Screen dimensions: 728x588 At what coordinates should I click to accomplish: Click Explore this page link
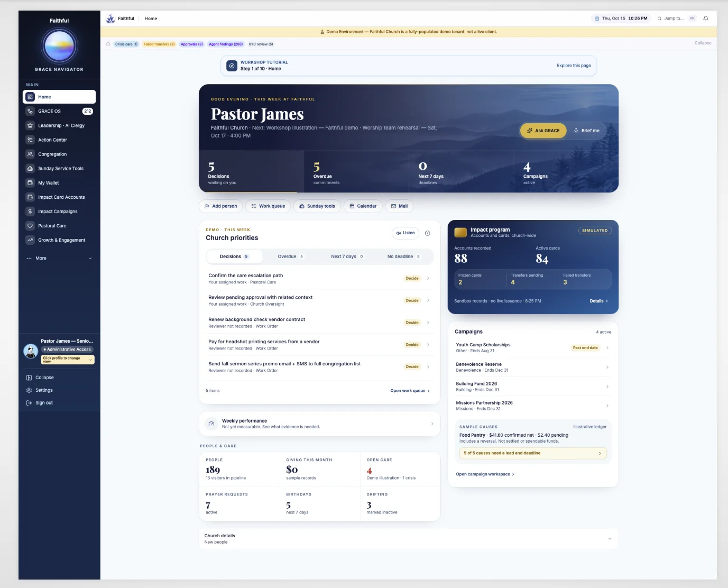pos(574,66)
